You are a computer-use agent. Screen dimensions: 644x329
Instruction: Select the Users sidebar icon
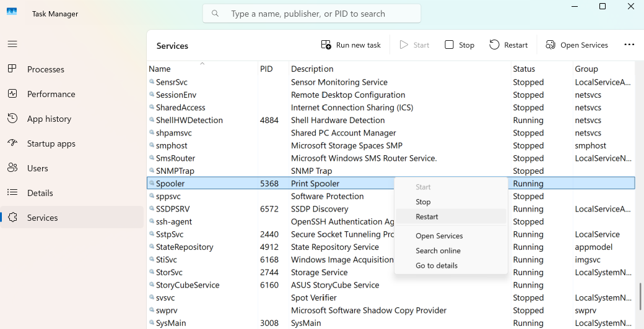coord(12,168)
